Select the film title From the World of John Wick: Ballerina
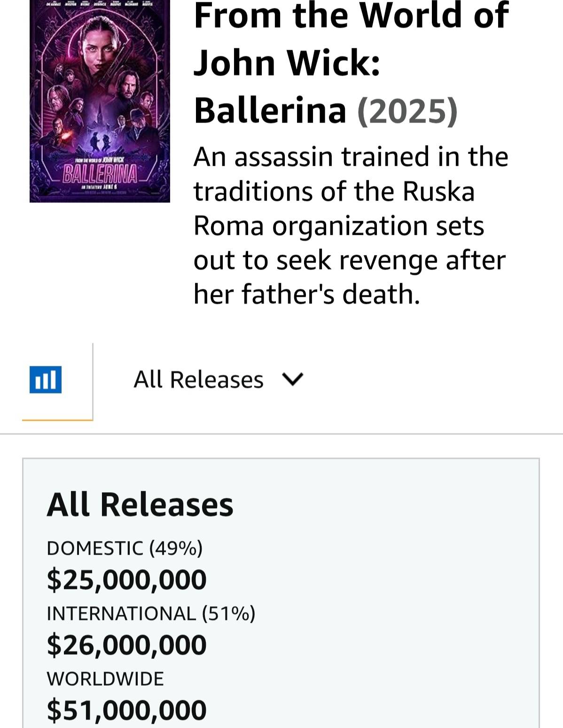This screenshot has width=563, height=728. click(351, 63)
